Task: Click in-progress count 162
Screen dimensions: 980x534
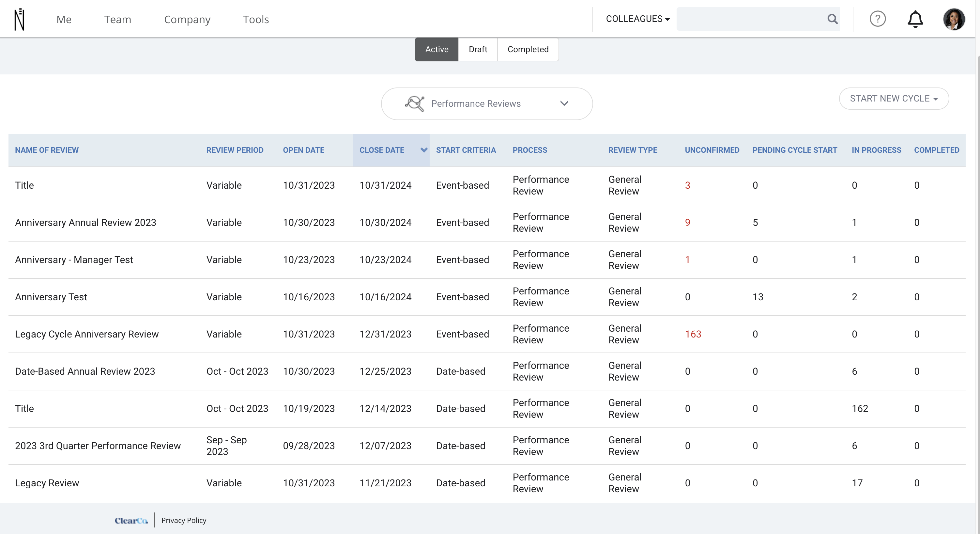Action: 860,408
